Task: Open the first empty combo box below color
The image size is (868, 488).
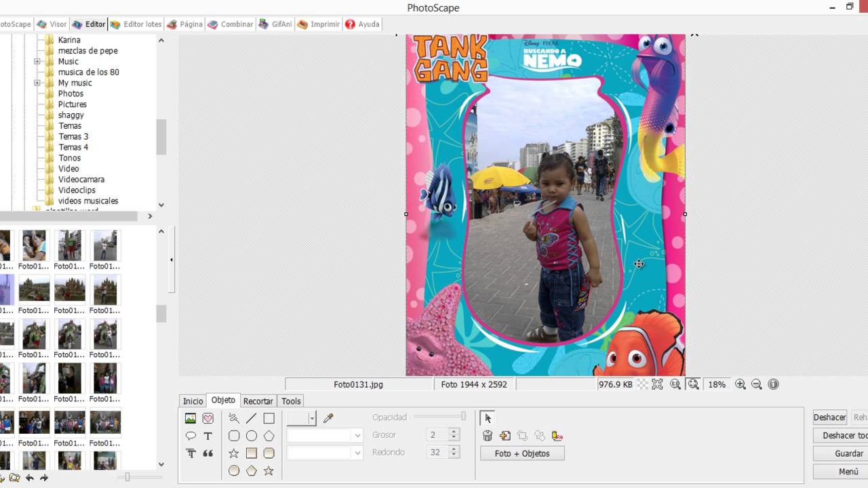Action: 325,435
